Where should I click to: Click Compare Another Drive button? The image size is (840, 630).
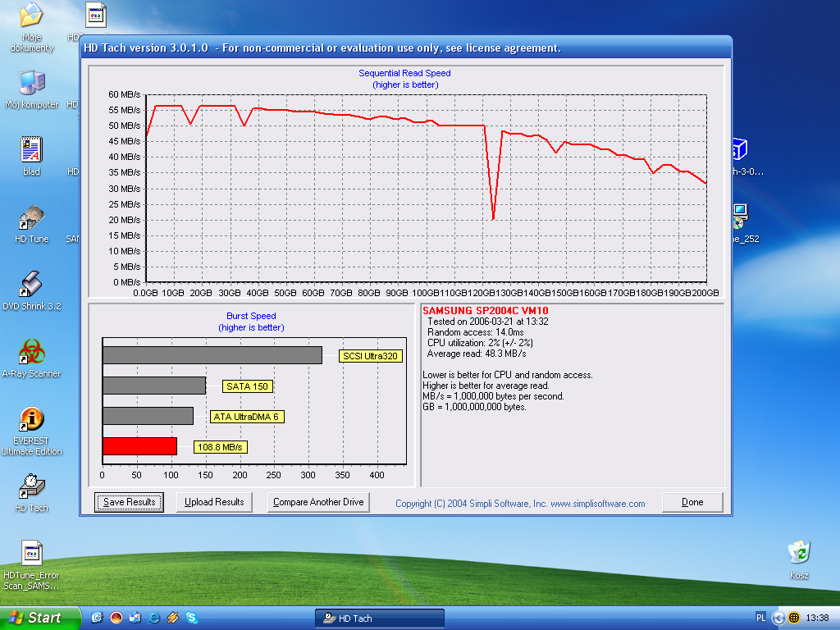pyautogui.click(x=318, y=502)
